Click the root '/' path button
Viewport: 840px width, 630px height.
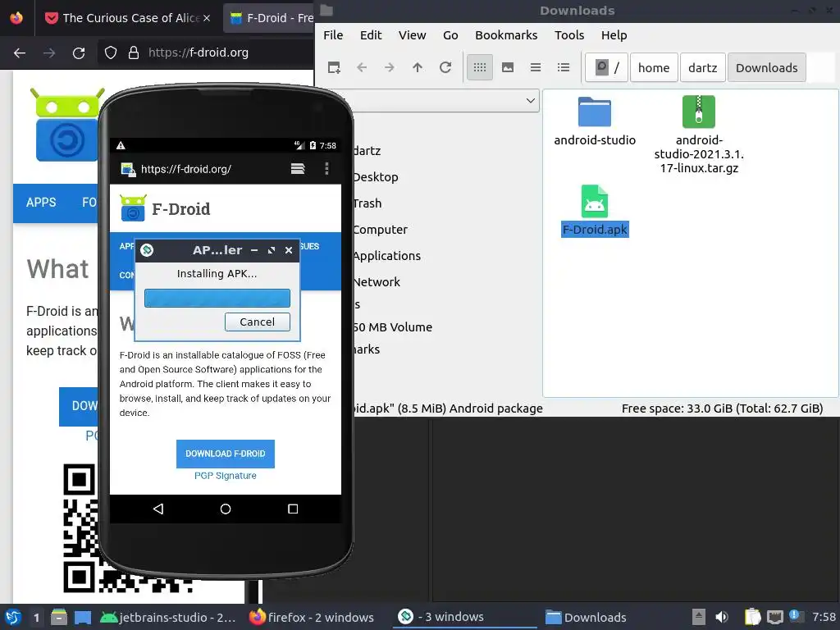pos(606,67)
